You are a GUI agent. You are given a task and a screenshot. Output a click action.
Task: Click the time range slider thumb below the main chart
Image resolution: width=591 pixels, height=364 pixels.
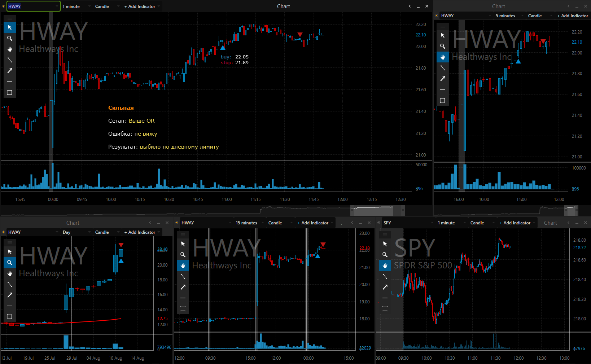pyautogui.click(x=377, y=210)
